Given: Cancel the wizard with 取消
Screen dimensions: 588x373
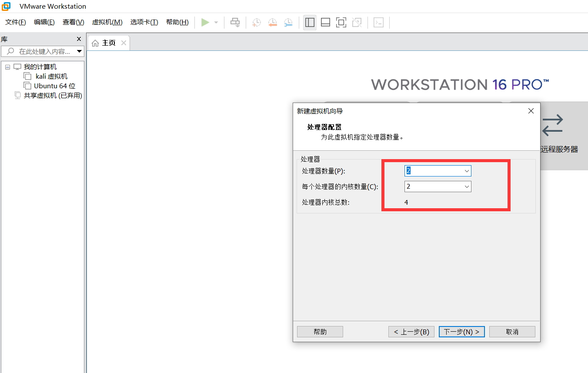Looking at the screenshot, I should coord(512,332).
